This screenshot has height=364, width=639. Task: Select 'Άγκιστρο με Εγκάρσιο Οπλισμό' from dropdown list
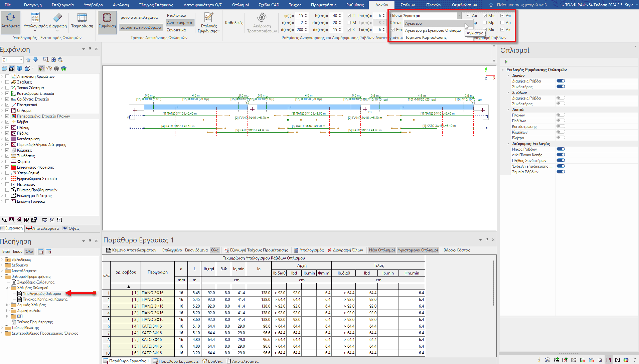[x=433, y=30]
